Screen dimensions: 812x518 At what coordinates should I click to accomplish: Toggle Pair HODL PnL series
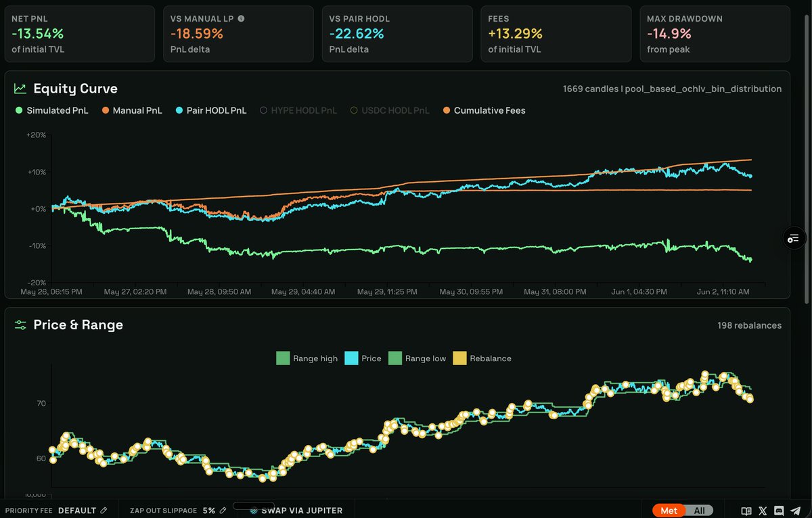[x=211, y=110]
